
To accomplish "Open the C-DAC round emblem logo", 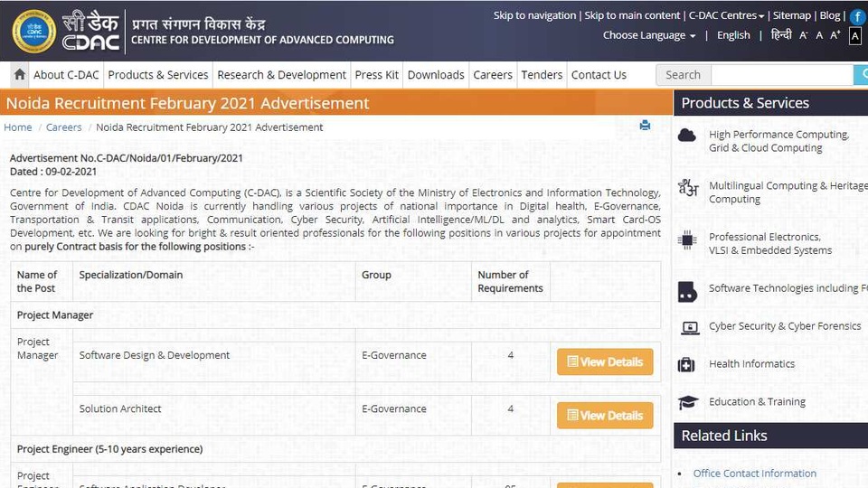I will tap(33, 31).
